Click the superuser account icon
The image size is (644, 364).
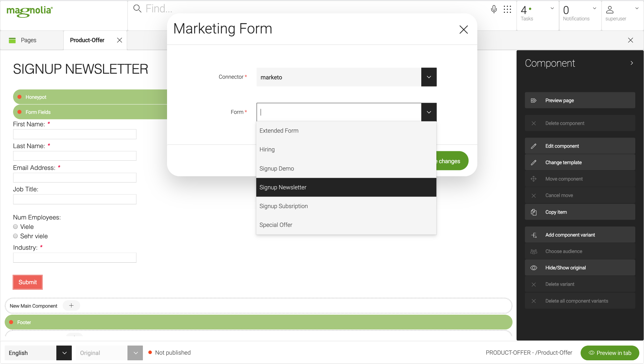click(x=610, y=9)
